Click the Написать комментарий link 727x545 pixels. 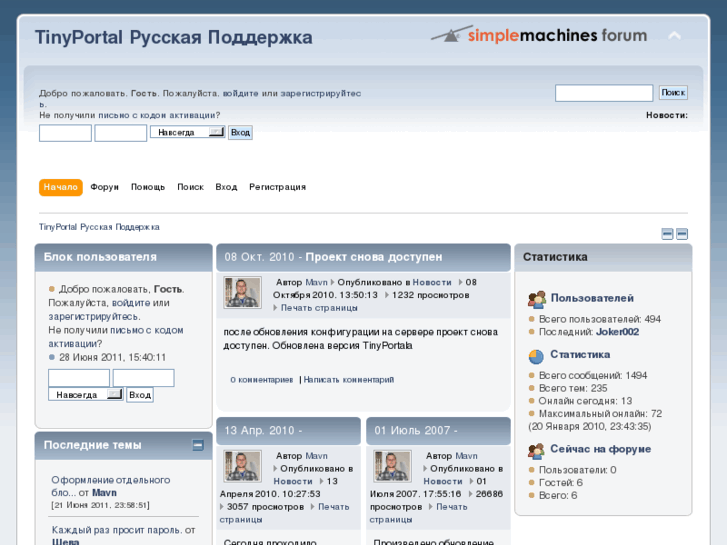tap(349, 380)
